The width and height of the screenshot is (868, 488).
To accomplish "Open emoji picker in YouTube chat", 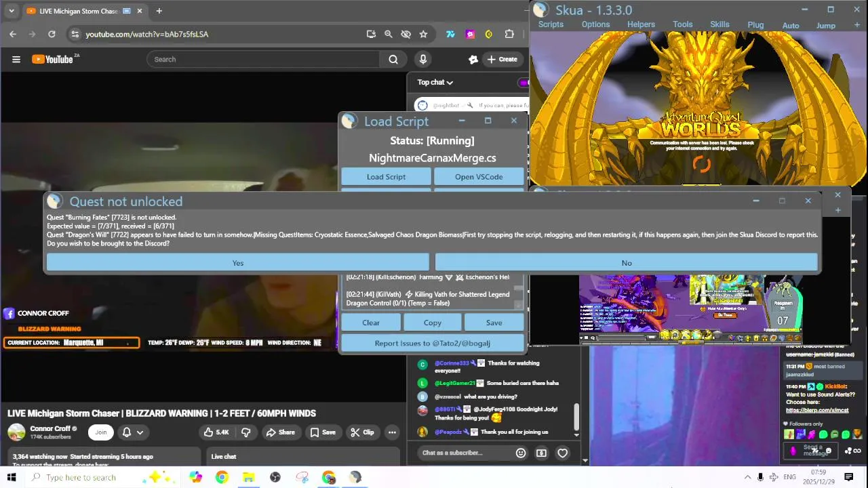I will [x=521, y=453].
